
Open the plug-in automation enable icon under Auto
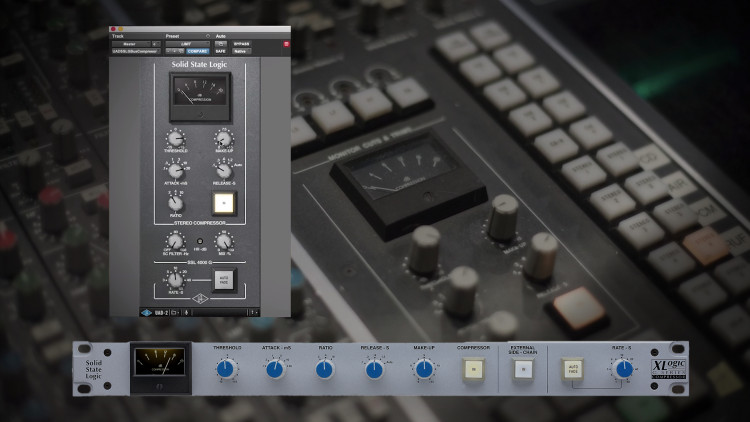point(221,44)
